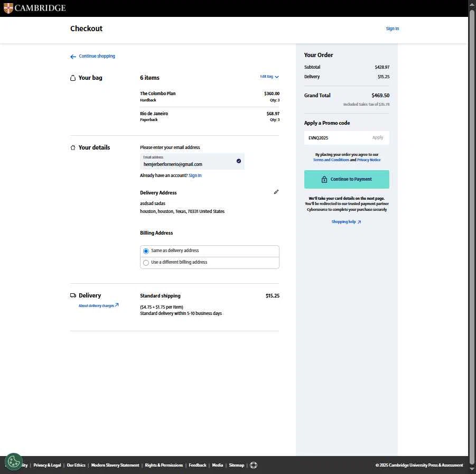Click the Checkout page heading
This screenshot has height=474, width=476.
pyautogui.click(x=87, y=29)
